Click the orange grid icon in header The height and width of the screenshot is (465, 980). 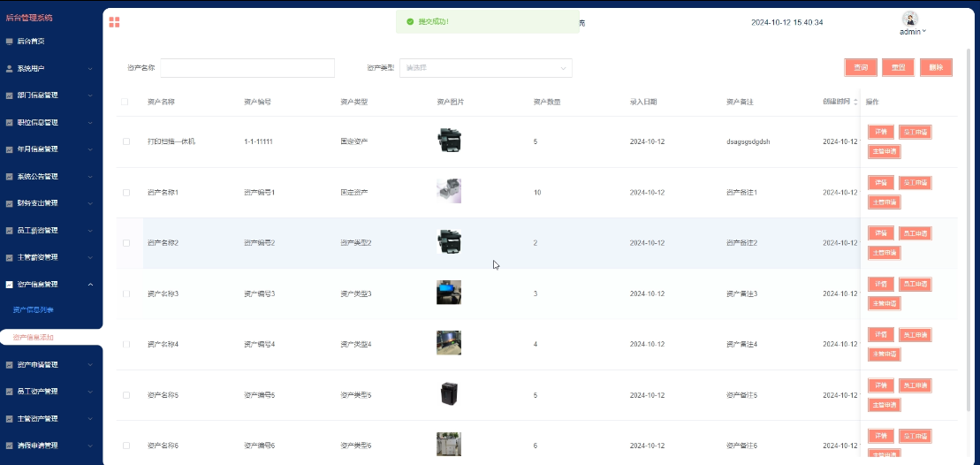pos(114,22)
